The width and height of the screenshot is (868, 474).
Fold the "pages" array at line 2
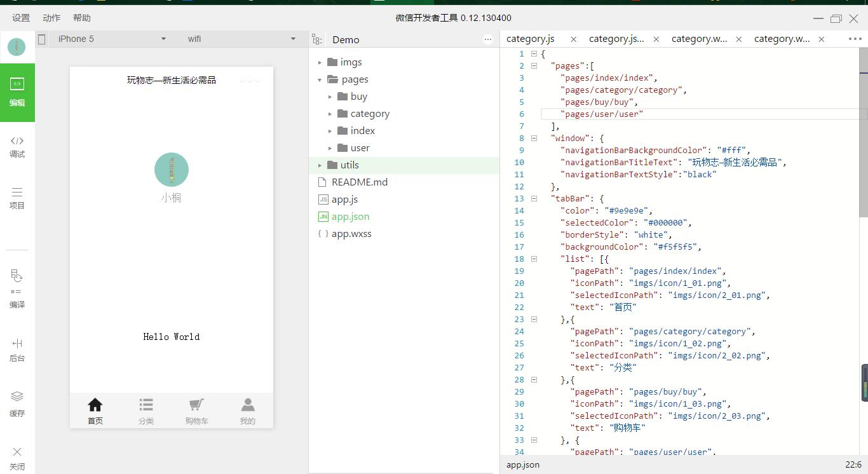(x=534, y=65)
